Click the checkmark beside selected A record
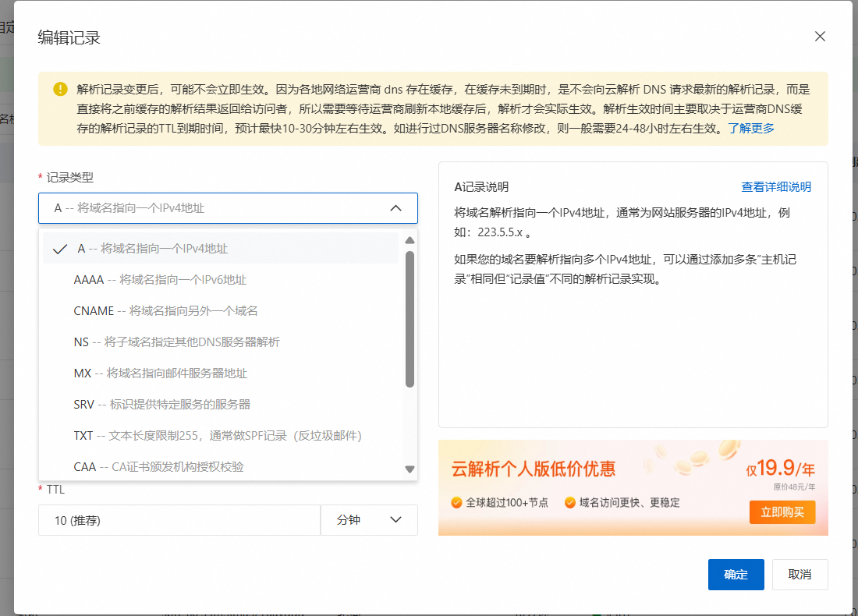This screenshot has height=616, width=858. [59, 250]
